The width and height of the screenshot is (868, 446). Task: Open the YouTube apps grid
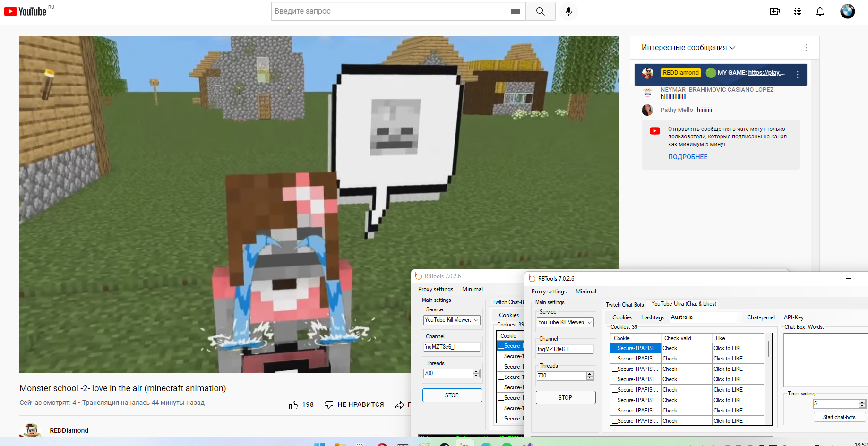[x=798, y=11]
